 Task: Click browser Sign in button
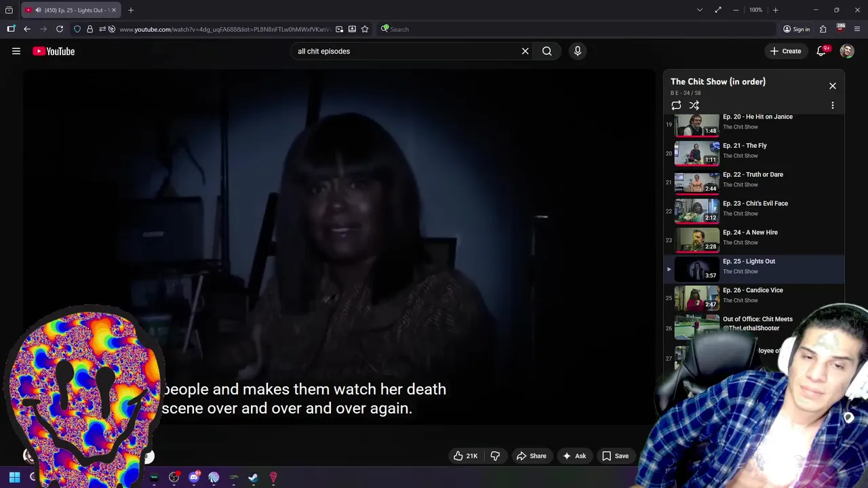796,29
